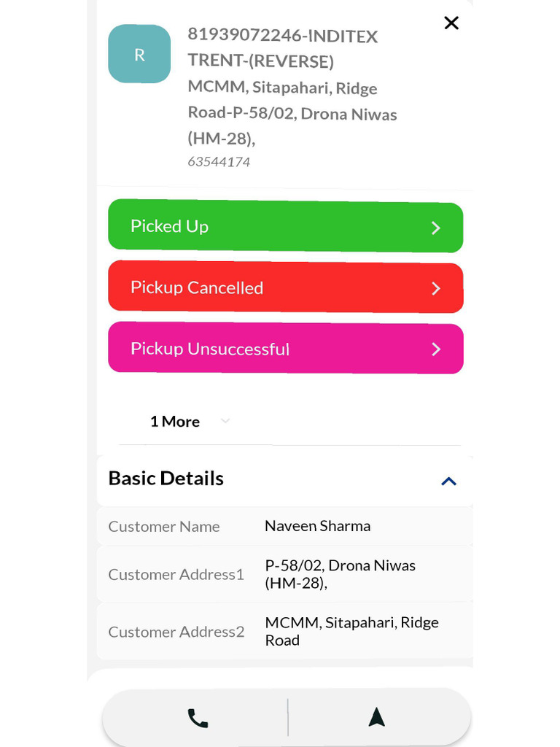
Task: Tap customer name Naveen Sharma
Action: click(317, 526)
